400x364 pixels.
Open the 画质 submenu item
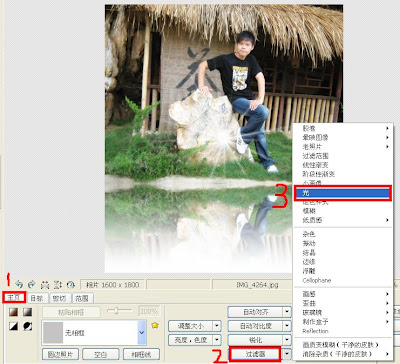point(342,294)
